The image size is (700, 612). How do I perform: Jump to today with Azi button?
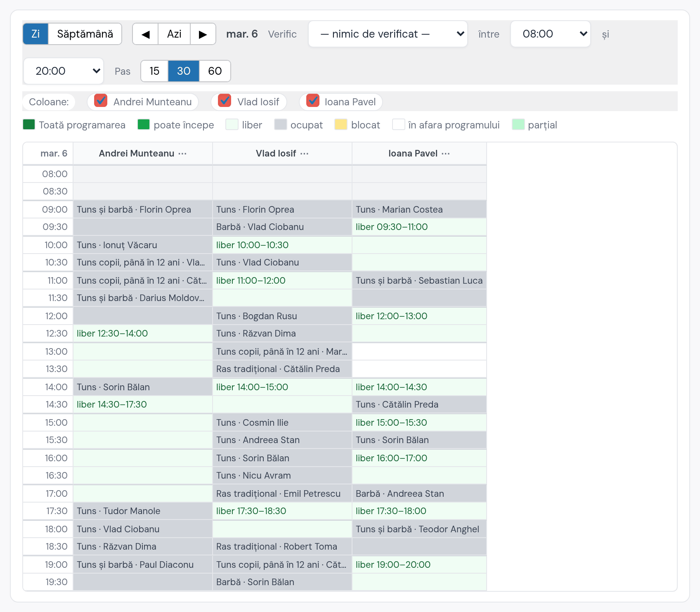174,34
